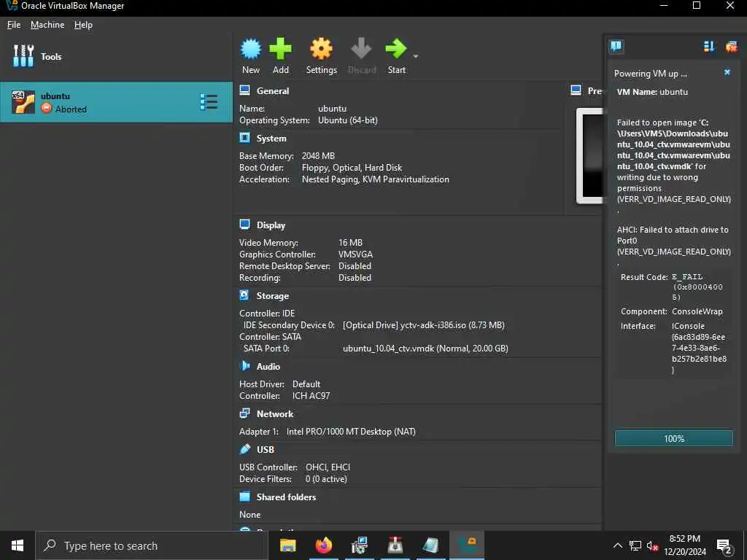Open machine Settings gear icon
This screenshot has height=560, width=747.
(x=321, y=49)
